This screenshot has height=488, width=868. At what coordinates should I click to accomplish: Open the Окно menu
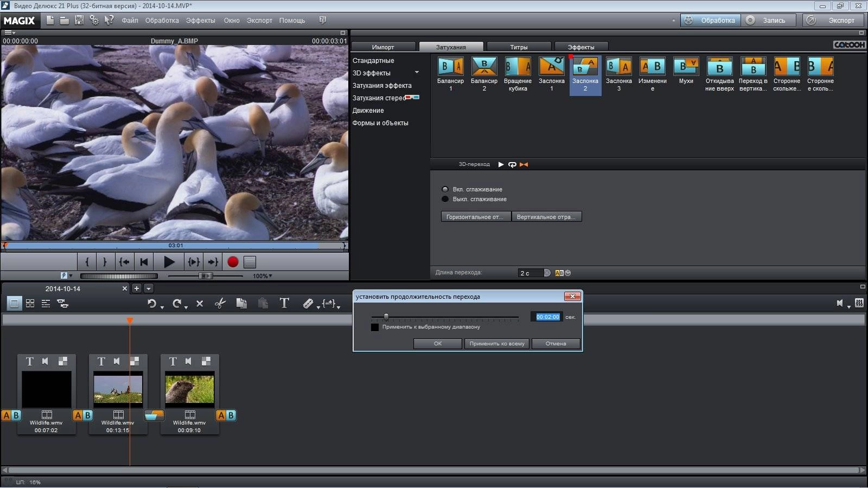pos(232,21)
